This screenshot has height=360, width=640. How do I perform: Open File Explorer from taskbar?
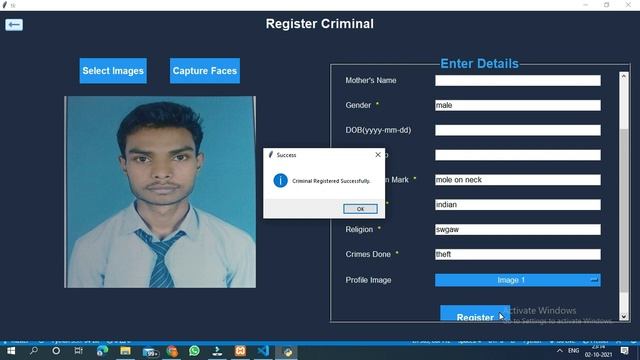point(125,351)
